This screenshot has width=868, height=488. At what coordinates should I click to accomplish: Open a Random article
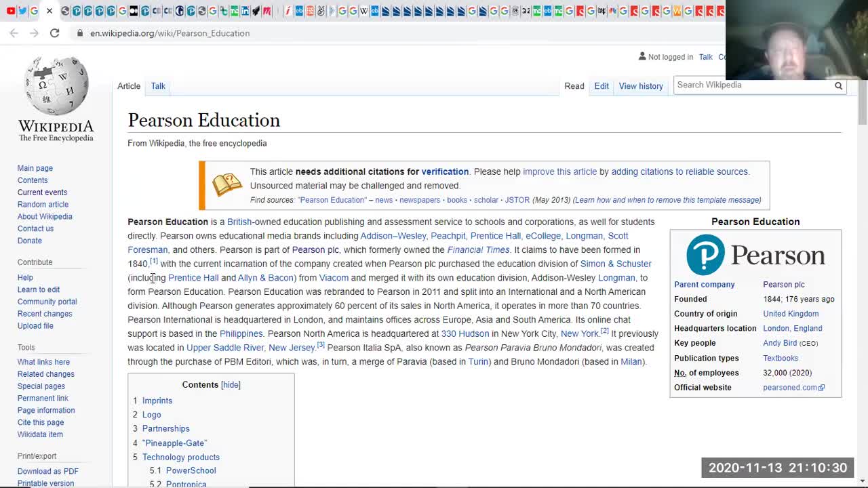(43, 205)
